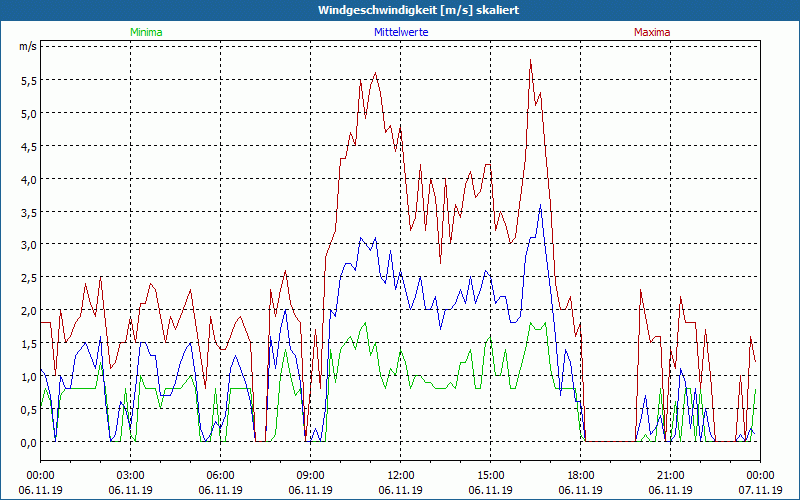Click the '3,5' y-axis value

29,212
